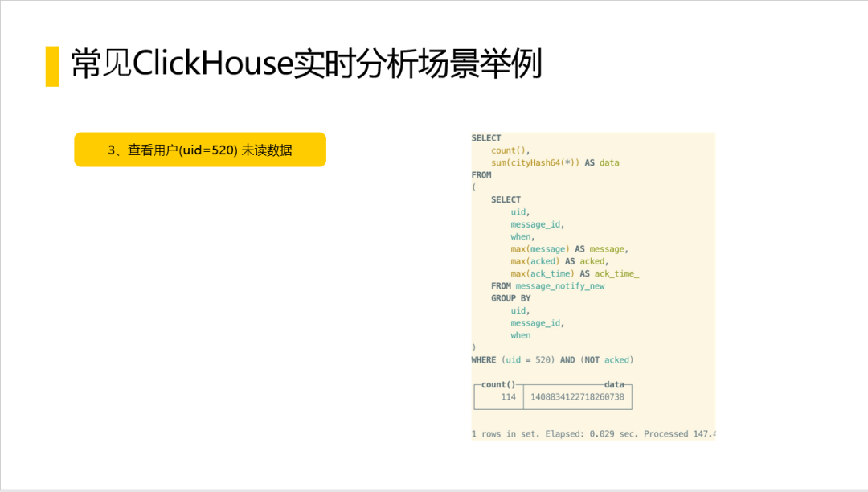Click the SQL code screenshot image
This screenshot has height=492, width=868.
[x=593, y=286]
